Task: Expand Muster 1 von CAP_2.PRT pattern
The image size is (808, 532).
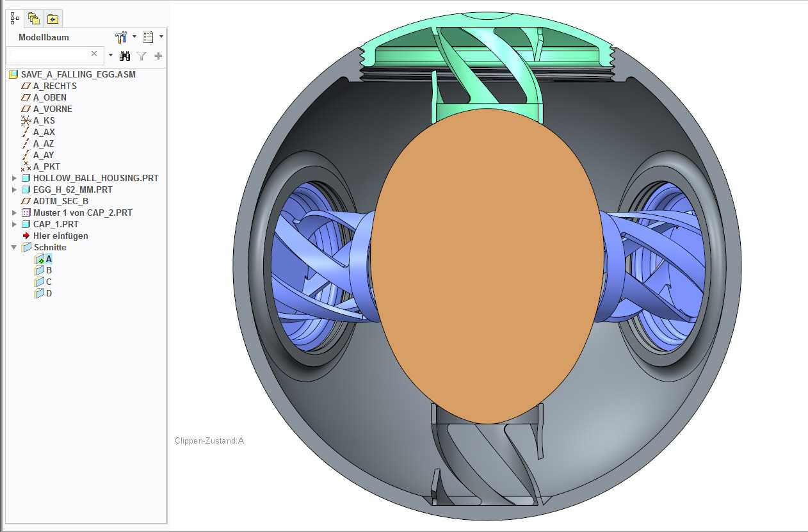Action: (x=14, y=213)
